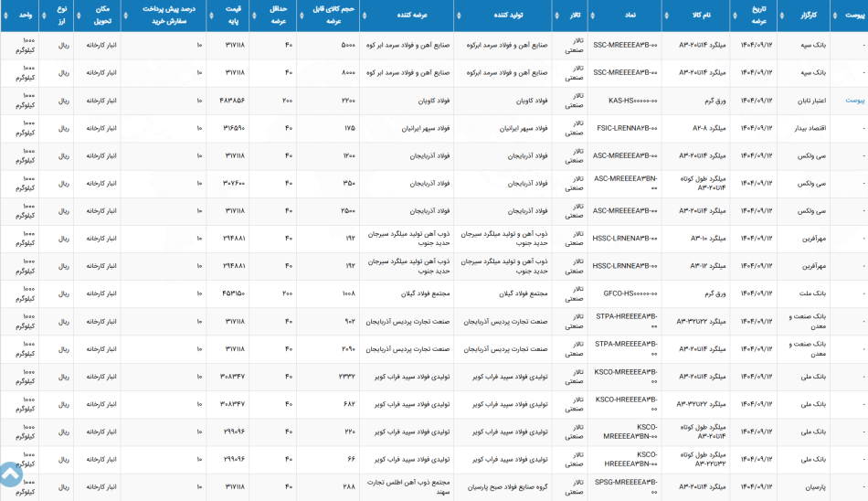The height and width of the screenshot is (501, 868).
Task: Click offer volume ۶۸۲ cell
Action: point(328,405)
